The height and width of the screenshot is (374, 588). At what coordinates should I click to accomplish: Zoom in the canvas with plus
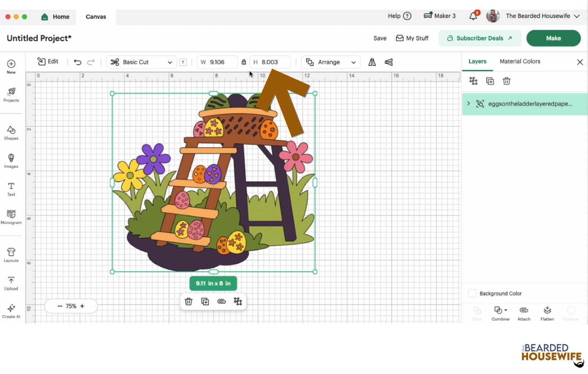point(82,306)
